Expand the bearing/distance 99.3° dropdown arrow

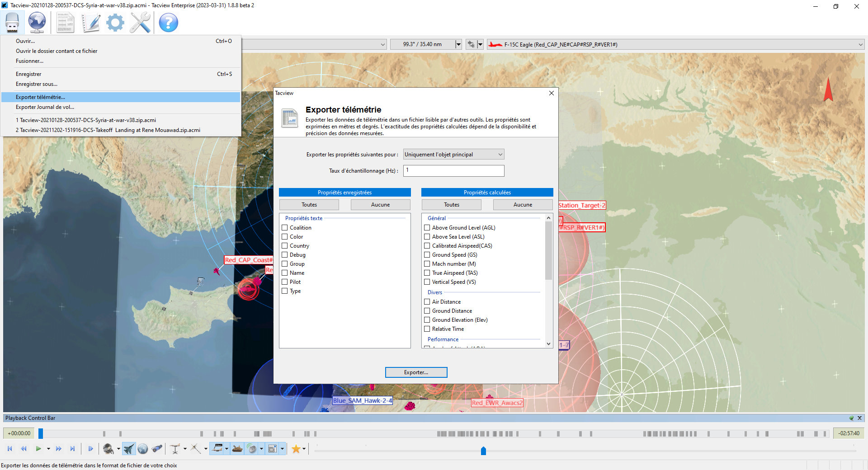(x=458, y=44)
